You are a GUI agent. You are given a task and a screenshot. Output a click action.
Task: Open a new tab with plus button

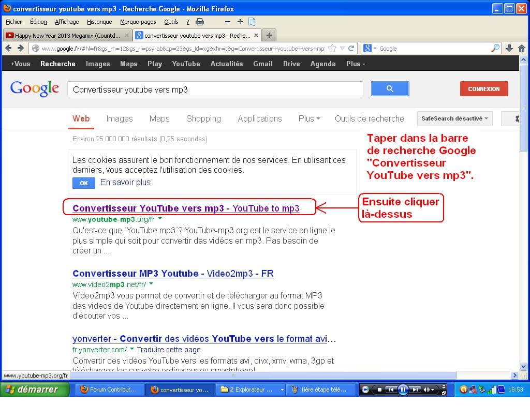click(269, 35)
